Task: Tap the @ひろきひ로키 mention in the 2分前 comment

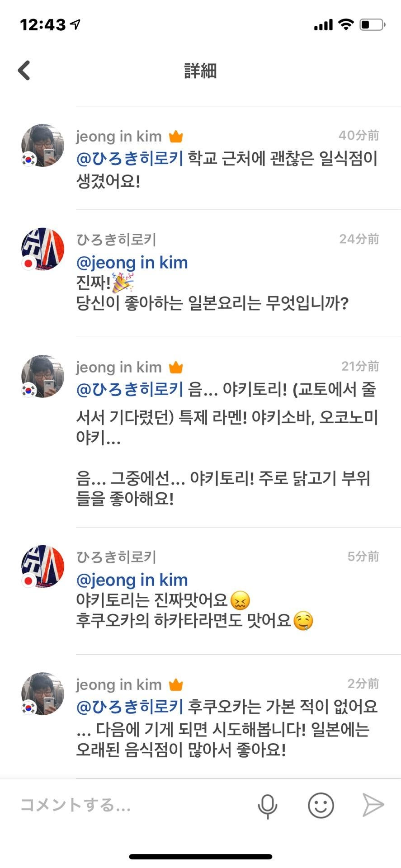Action: [x=130, y=707]
